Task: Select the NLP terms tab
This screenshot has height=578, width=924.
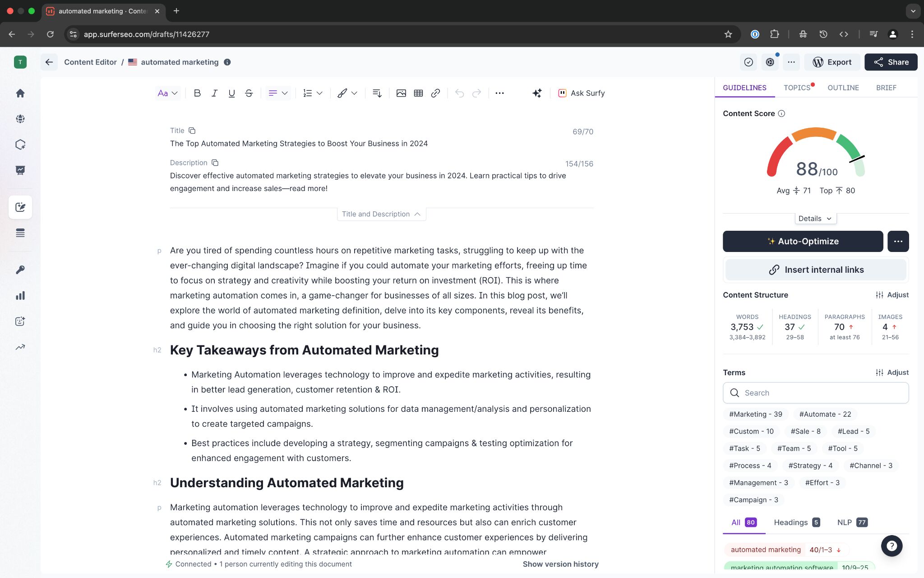Action: pyautogui.click(x=852, y=522)
